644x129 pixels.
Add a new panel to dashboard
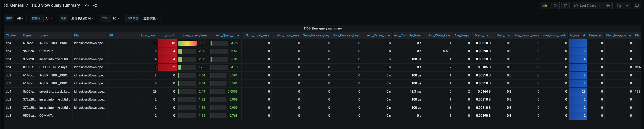point(544,6)
